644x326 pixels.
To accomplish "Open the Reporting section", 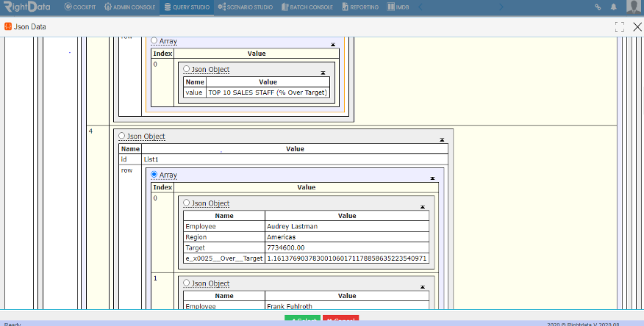I will pyautogui.click(x=360, y=7).
